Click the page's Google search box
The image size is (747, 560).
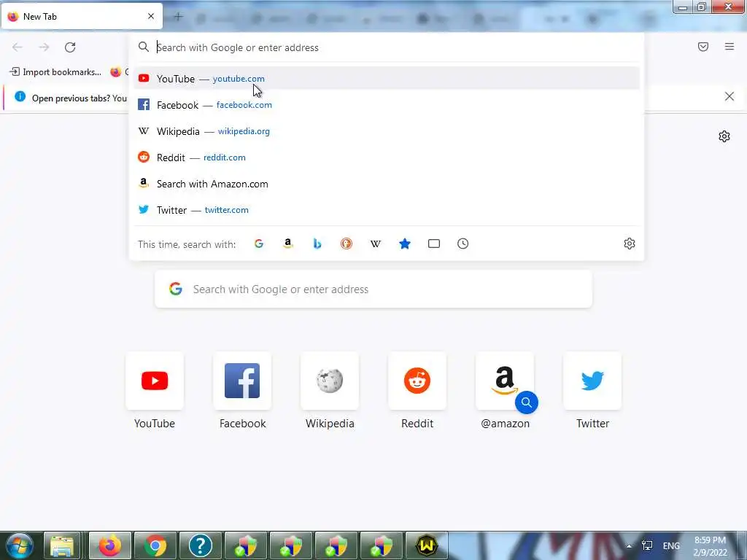[x=373, y=289]
